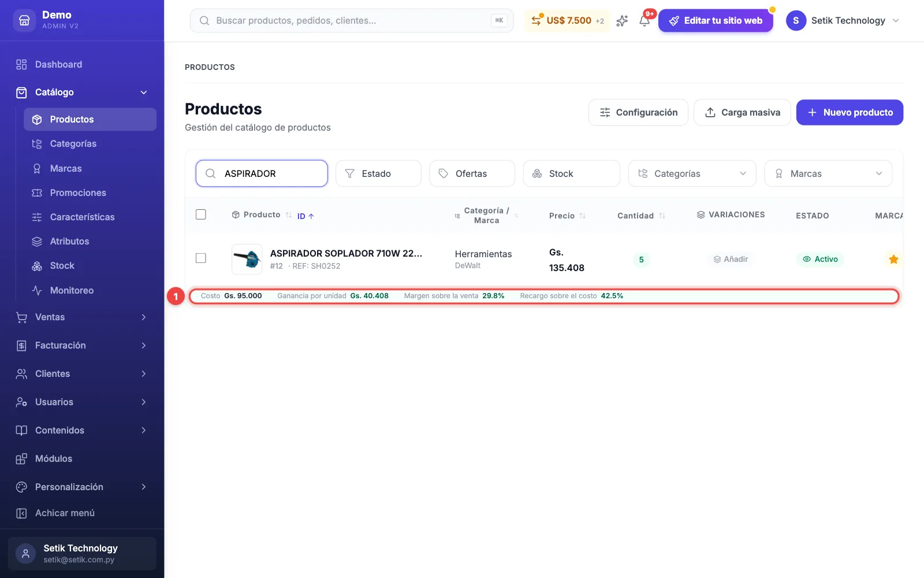Click the Nuevo producto button
Screen dimensions: 924x578
coord(850,112)
